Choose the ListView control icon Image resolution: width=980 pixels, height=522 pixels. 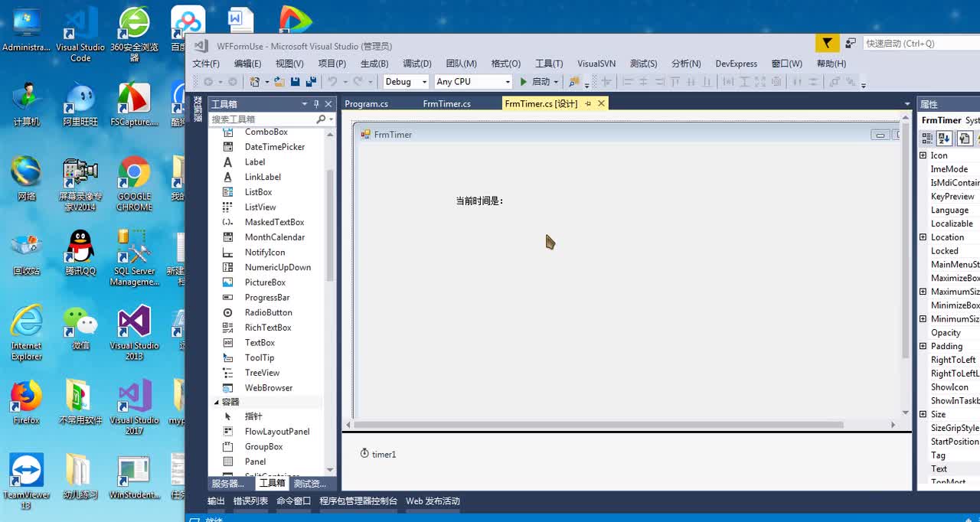click(227, 207)
